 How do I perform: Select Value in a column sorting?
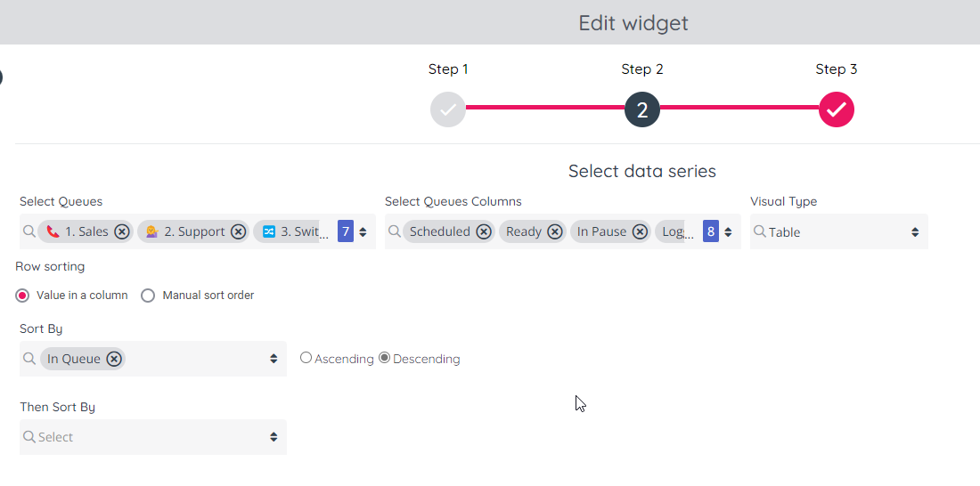pyautogui.click(x=23, y=296)
